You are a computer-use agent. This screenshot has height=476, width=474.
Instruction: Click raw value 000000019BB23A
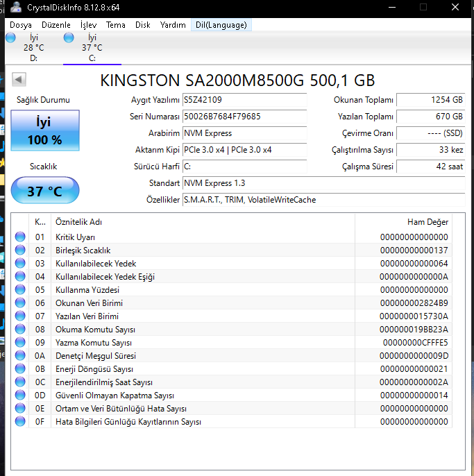(414, 330)
